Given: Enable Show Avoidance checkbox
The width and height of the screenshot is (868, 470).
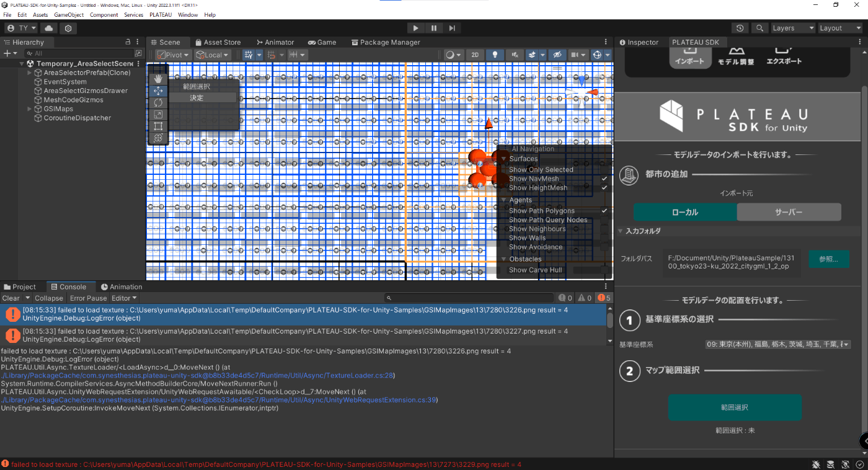Looking at the screenshot, I should tap(604, 247).
